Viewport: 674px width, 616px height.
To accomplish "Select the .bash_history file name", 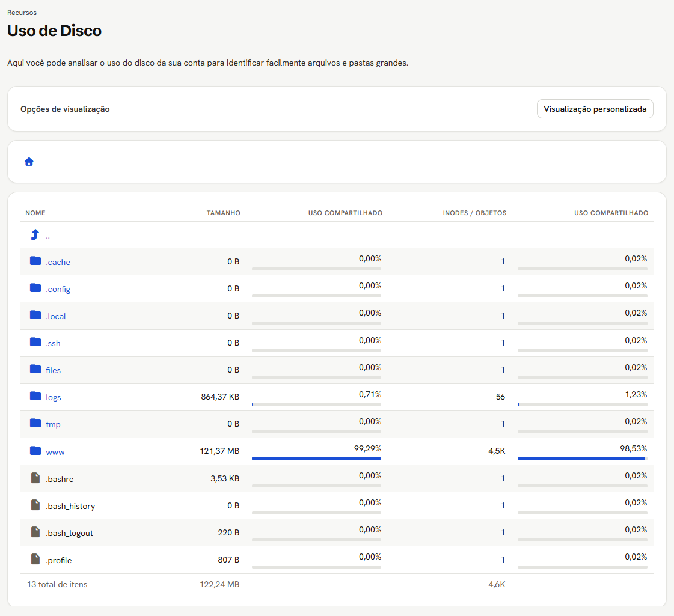I will pos(70,506).
